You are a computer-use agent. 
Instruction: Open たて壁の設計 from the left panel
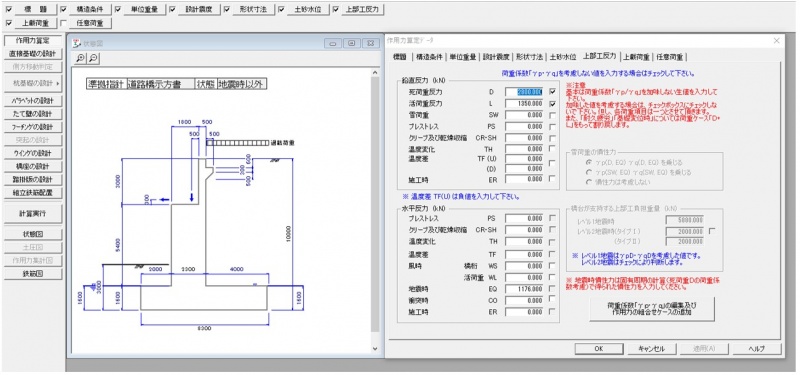pyautogui.click(x=33, y=114)
